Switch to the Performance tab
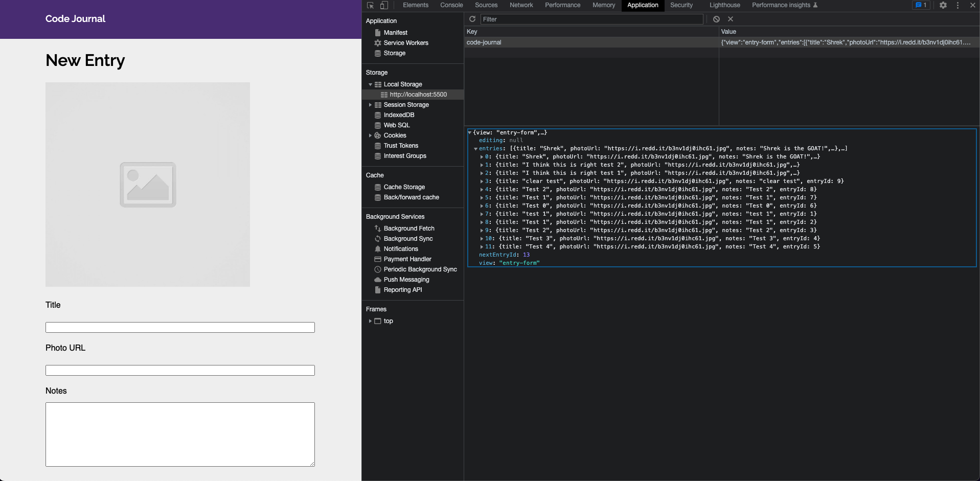 562,5
